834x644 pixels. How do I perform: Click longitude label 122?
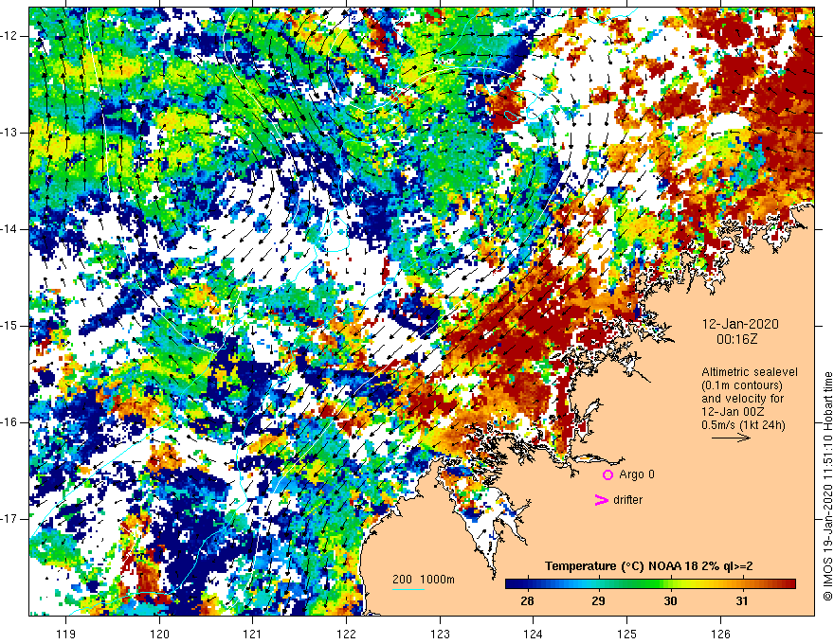coord(346,634)
